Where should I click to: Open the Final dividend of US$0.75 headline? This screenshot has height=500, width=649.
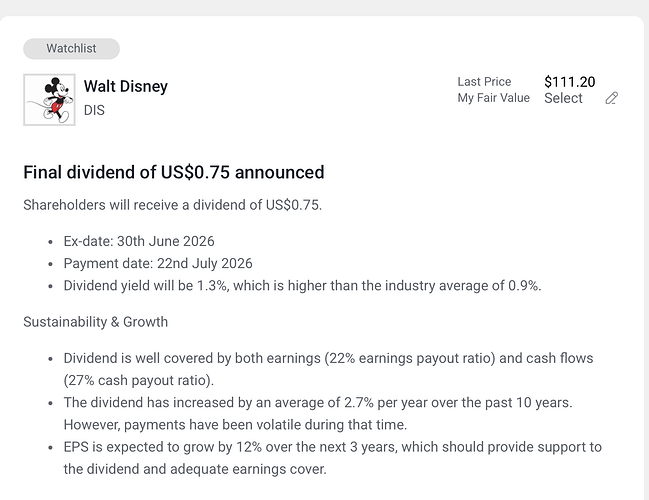[x=173, y=172]
